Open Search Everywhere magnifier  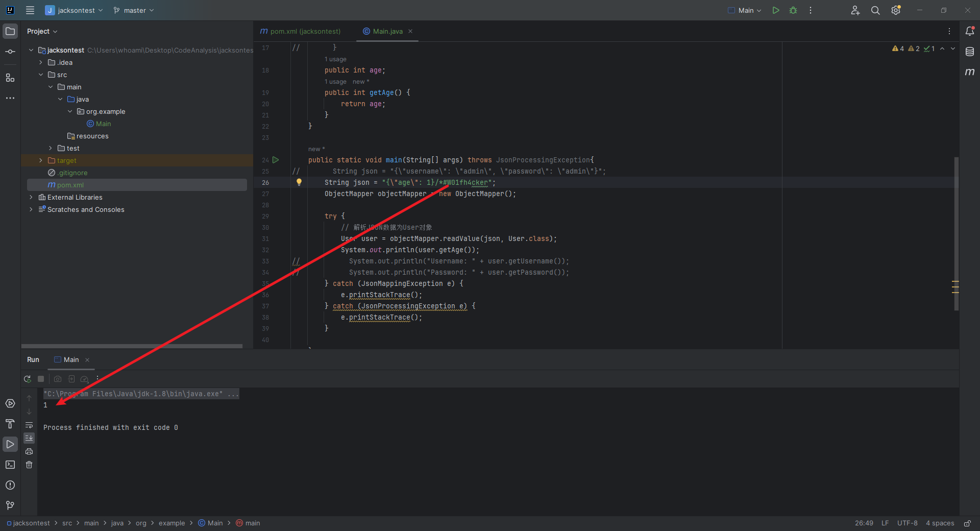tap(875, 10)
